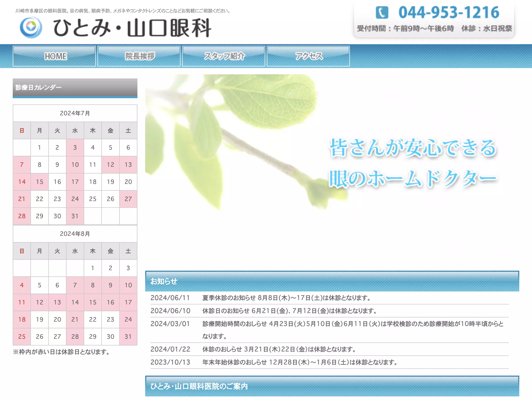This screenshot has width=532, height=399.
Task: Click the ひとみ・山口眼科 site title
Action: (132, 28)
